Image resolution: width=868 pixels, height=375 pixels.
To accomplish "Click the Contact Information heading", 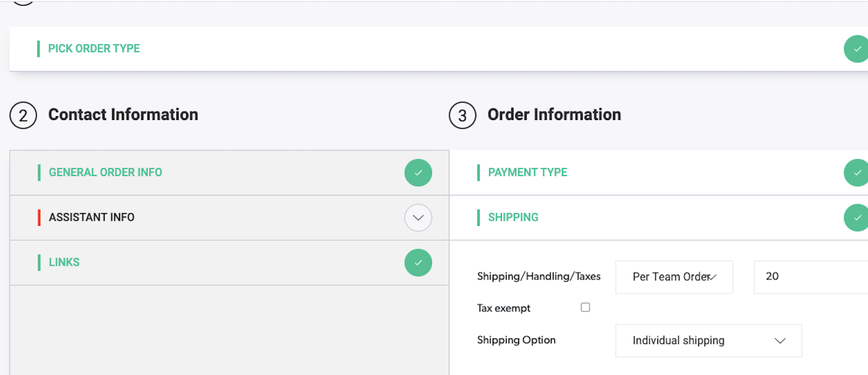I will [123, 115].
